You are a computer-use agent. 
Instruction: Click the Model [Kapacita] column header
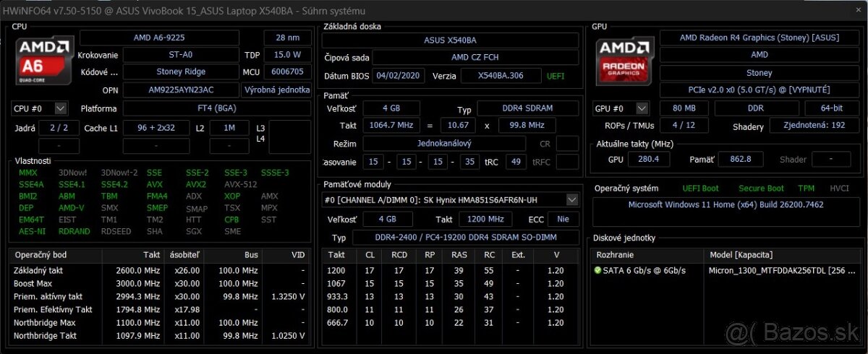click(x=741, y=255)
